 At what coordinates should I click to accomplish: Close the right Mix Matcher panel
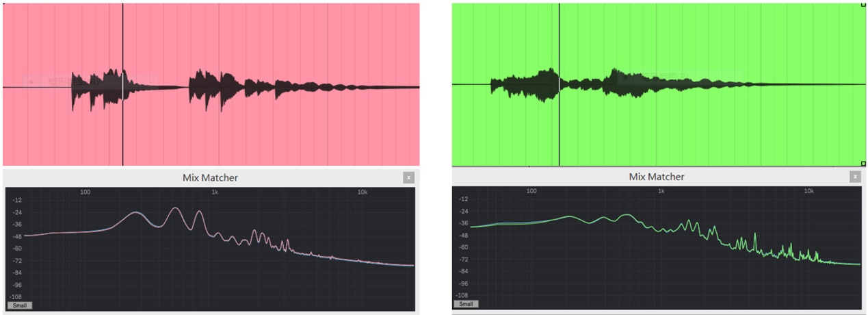click(855, 177)
